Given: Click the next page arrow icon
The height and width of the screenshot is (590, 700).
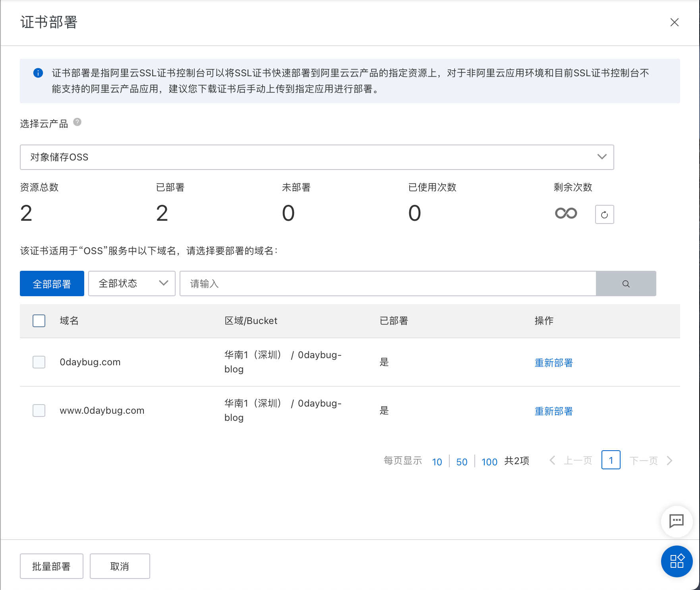Looking at the screenshot, I should (669, 460).
